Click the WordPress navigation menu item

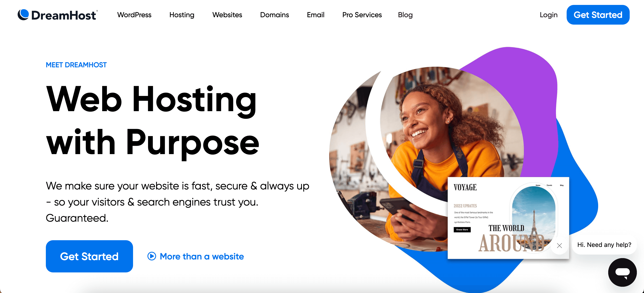click(x=134, y=15)
